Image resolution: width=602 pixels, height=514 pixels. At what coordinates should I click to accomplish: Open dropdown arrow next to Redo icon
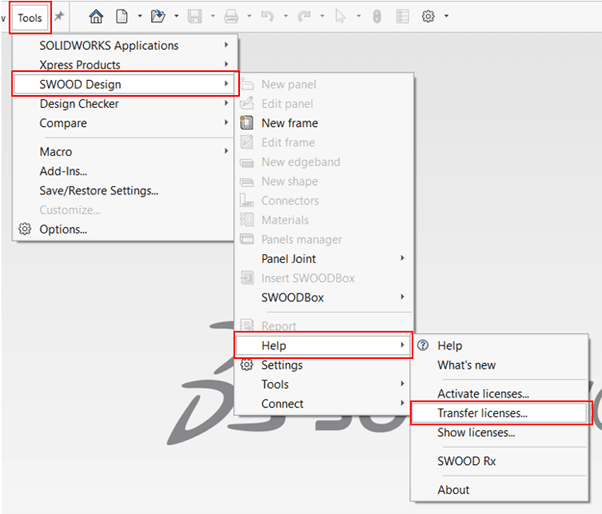coord(322,16)
